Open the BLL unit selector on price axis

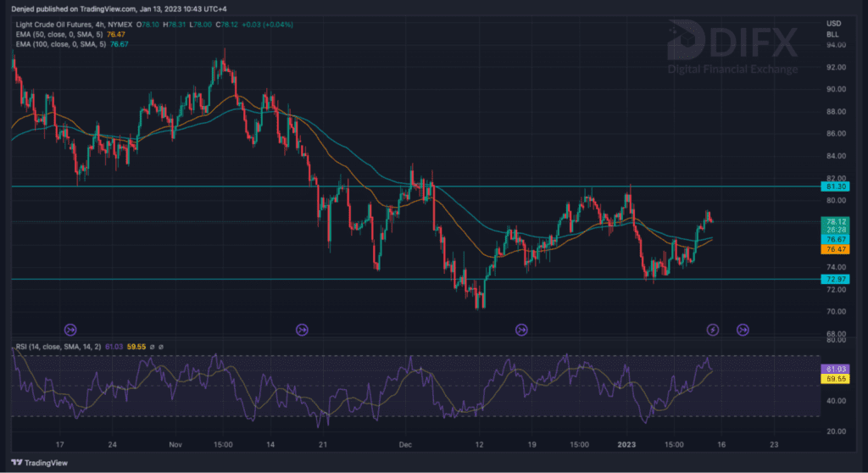(x=833, y=35)
